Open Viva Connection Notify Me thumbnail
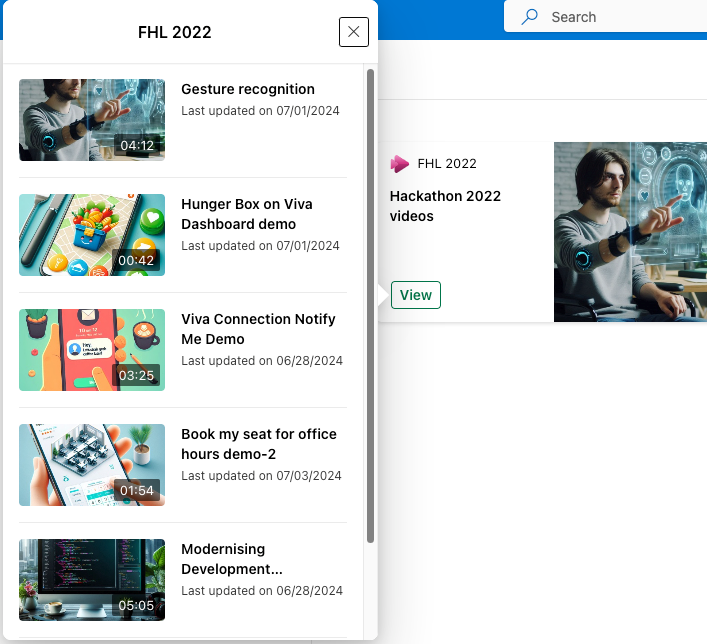The height and width of the screenshot is (644, 707). pos(92,350)
